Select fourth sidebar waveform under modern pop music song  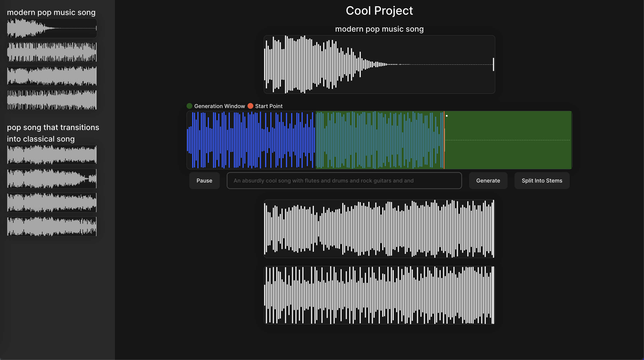(x=52, y=100)
